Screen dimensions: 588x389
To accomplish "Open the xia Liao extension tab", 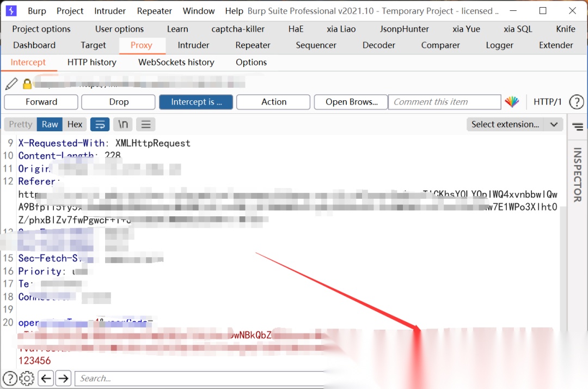I will pyautogui.click(x=341, y=29).
